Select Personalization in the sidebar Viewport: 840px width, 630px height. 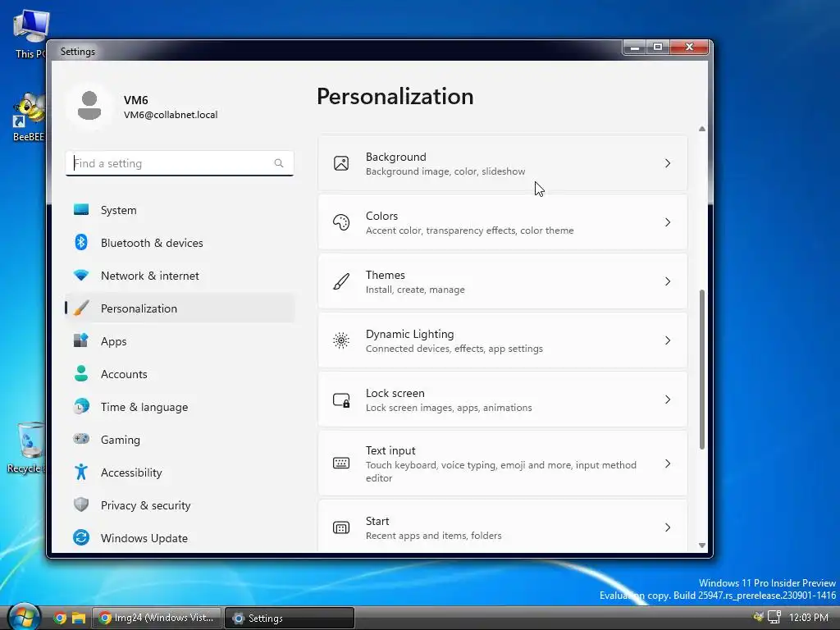(180, 308)
